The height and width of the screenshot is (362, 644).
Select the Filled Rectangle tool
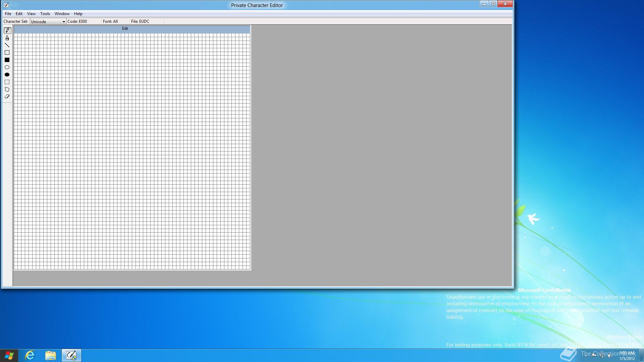point(7,60)
